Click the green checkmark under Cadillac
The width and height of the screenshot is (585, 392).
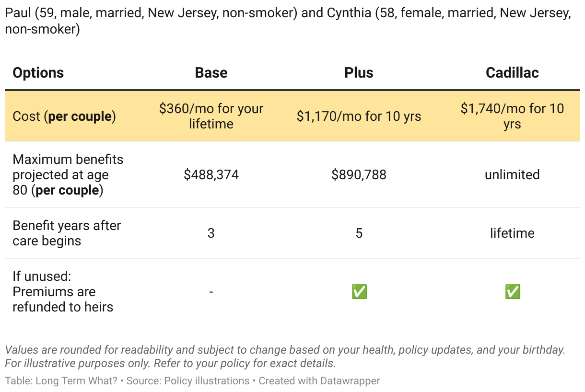pos(512,291)
